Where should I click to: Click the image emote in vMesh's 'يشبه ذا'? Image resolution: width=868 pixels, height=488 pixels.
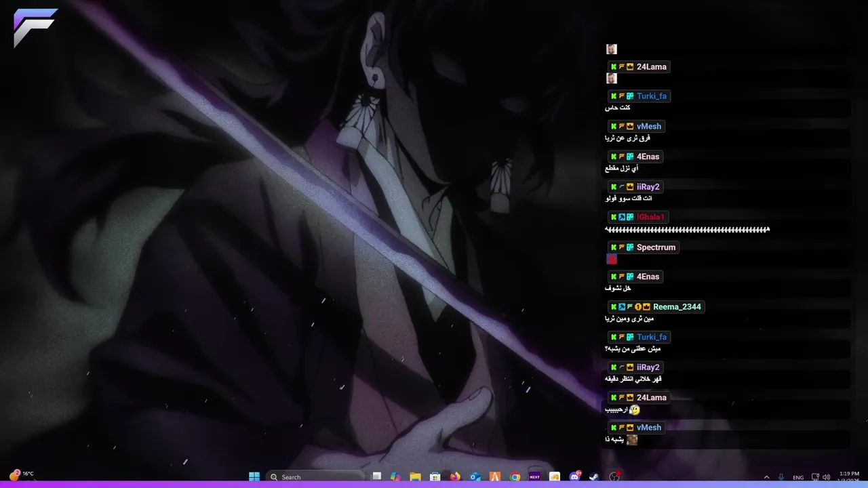[x=631, y=440]
